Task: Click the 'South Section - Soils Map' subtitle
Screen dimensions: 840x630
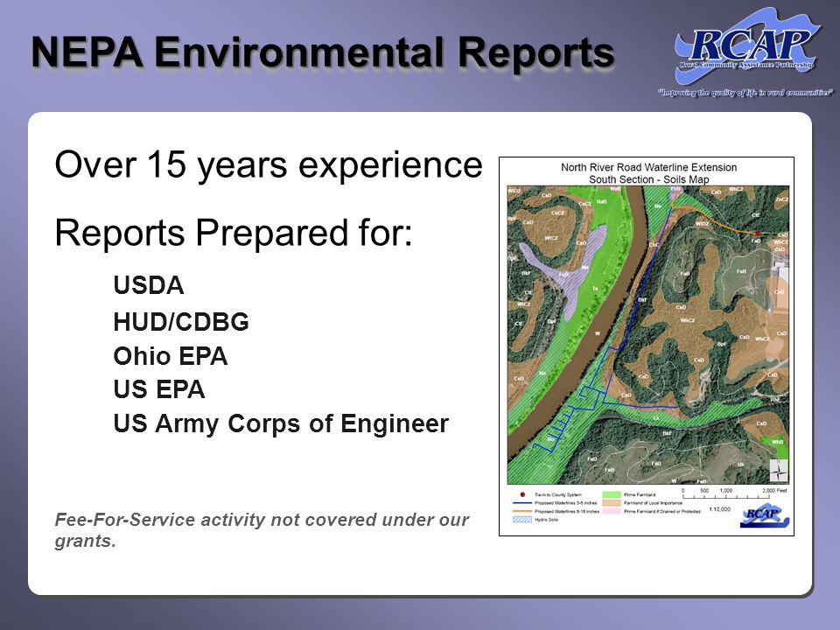Action: [648, 179]
